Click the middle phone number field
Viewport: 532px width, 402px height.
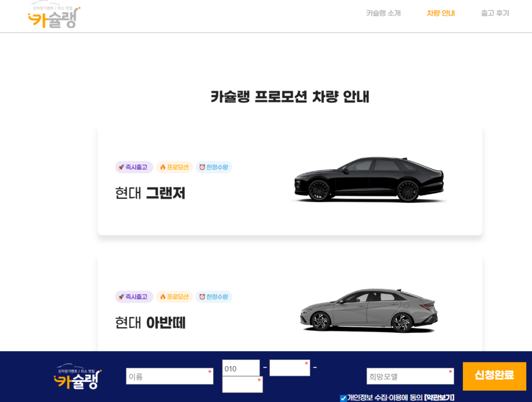[x=289, y=368]
